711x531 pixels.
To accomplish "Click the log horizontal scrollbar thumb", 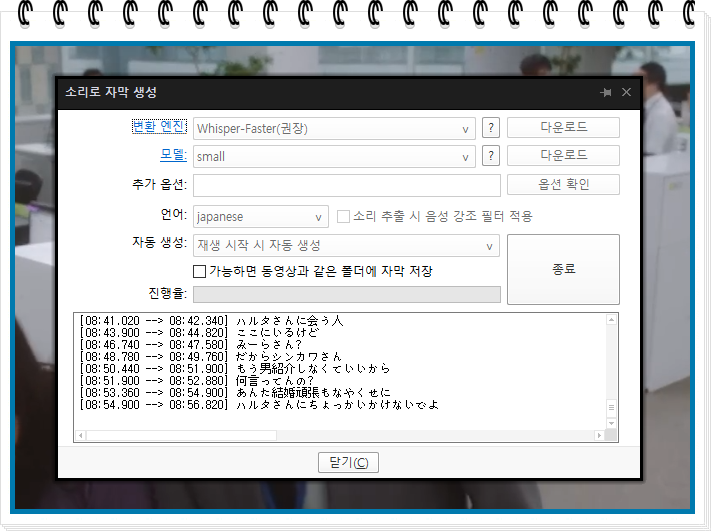I will (x=181, y=435).
